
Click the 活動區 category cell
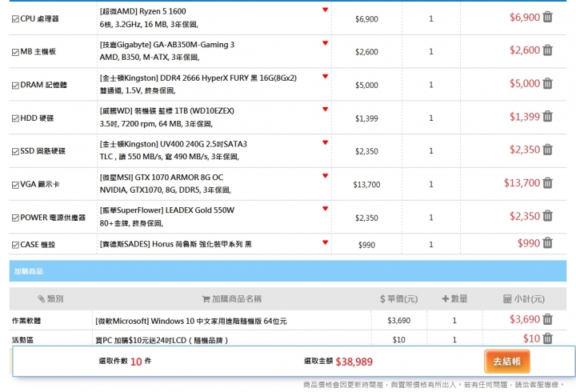click(x=22, y=340)
